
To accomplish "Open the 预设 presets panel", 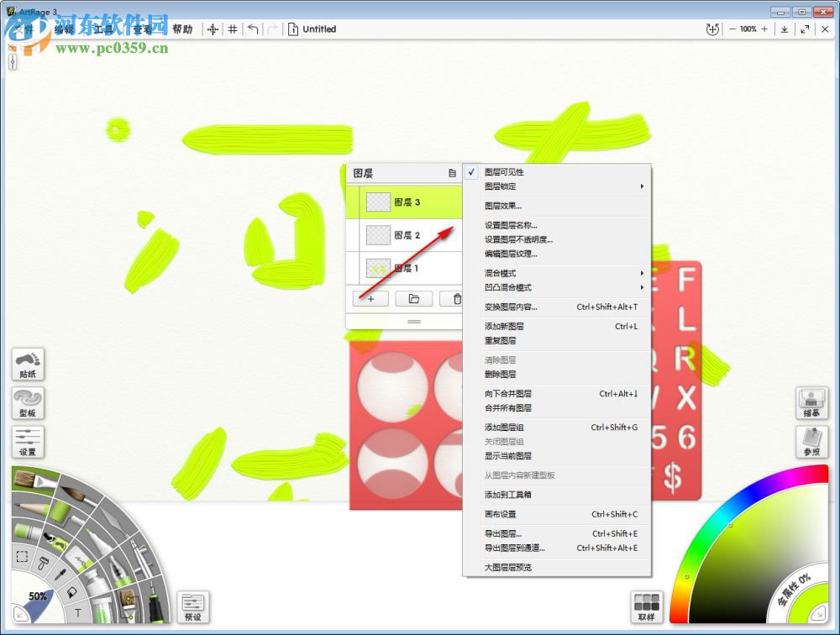I will click(193, 606).
